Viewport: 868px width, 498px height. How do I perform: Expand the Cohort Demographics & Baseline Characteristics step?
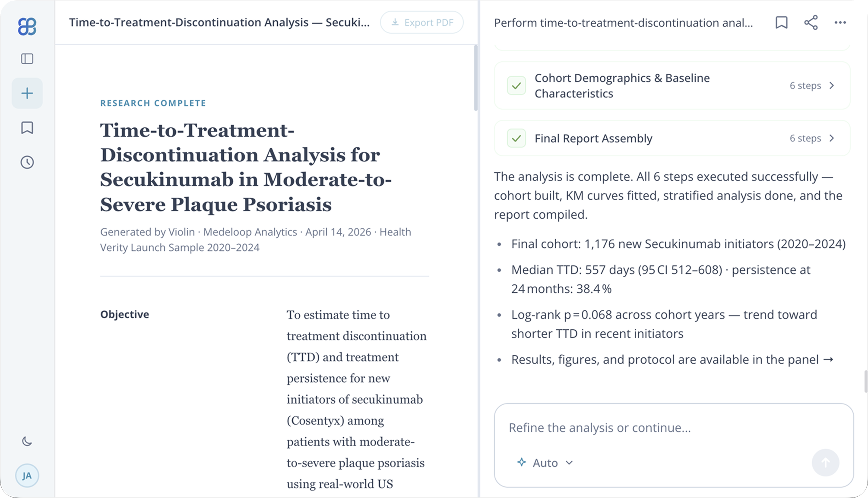click(832, 85)
